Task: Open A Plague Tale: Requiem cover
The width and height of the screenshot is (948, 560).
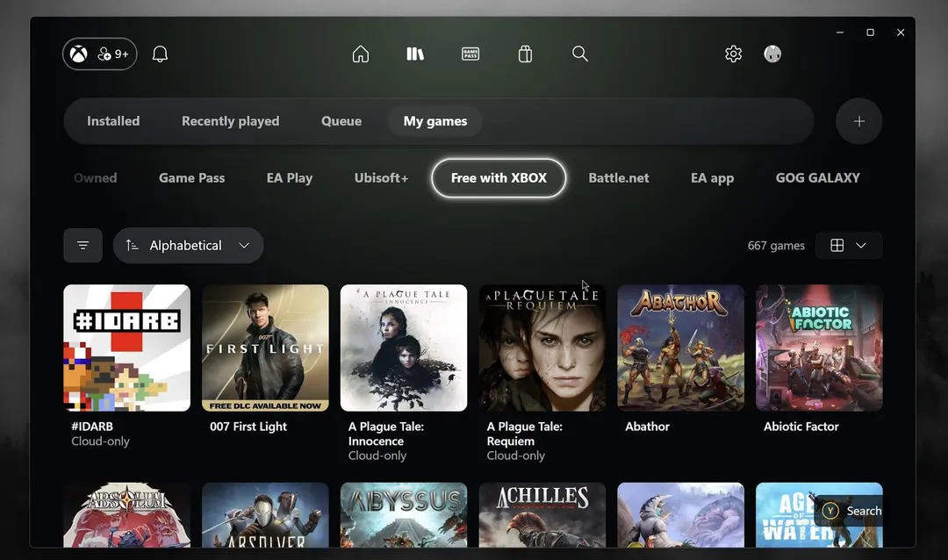Action: [x=542, y=348]
